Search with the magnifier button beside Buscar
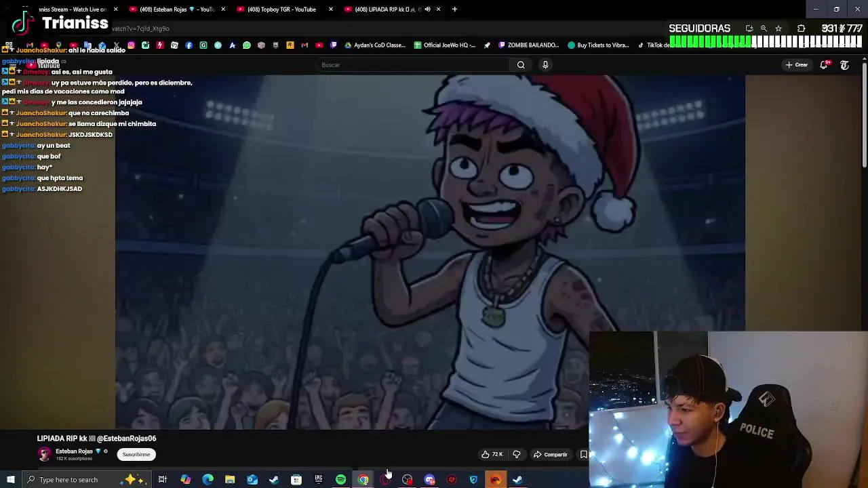 (x=521, y=65)
